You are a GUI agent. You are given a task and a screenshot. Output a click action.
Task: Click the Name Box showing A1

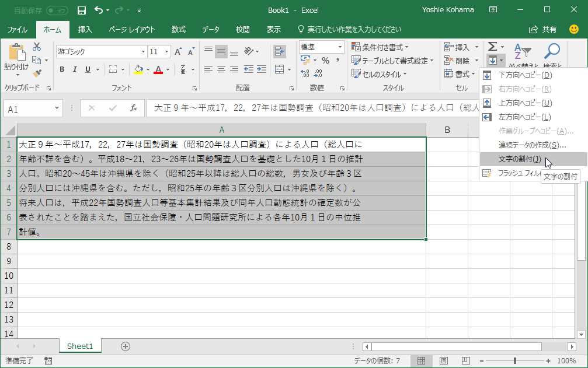coord(29,109)
